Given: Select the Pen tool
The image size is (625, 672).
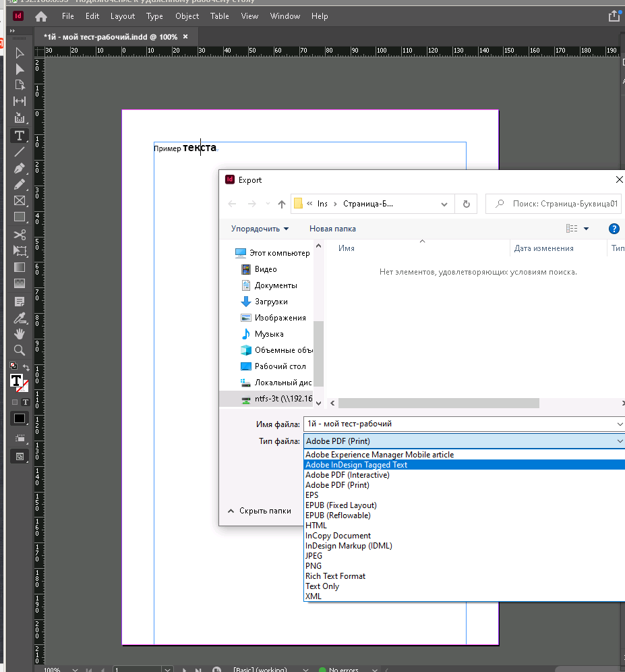Looking at the screenshot, I should (20, 168).
